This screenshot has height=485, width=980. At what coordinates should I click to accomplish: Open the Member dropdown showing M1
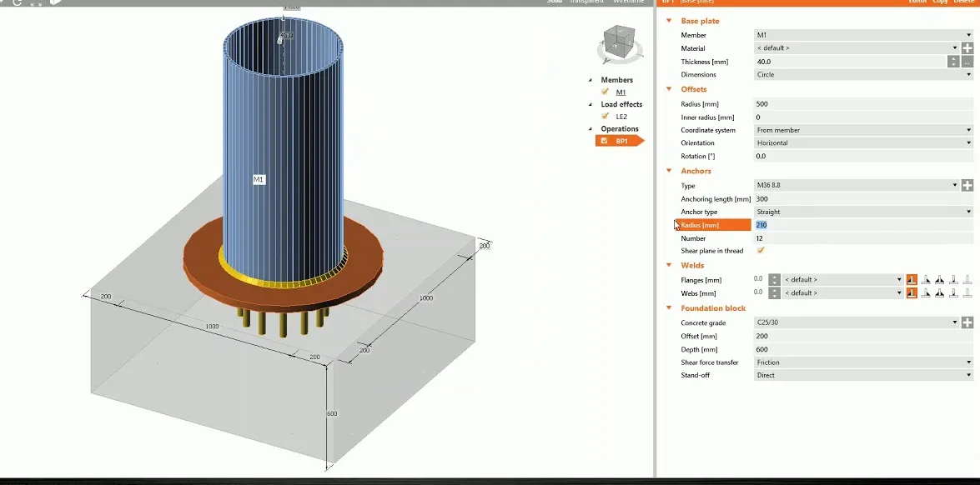pyautogui.click(x=863, y=35)
